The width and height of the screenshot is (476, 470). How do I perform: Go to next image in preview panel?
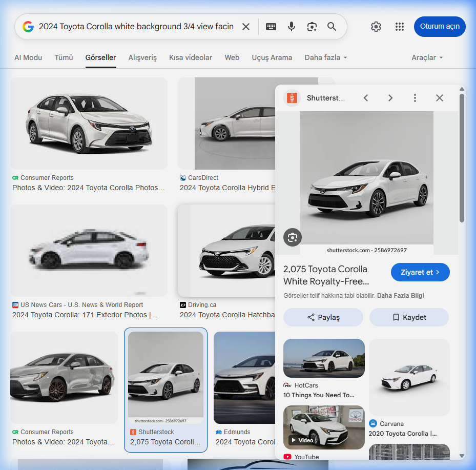coord(390,98)
